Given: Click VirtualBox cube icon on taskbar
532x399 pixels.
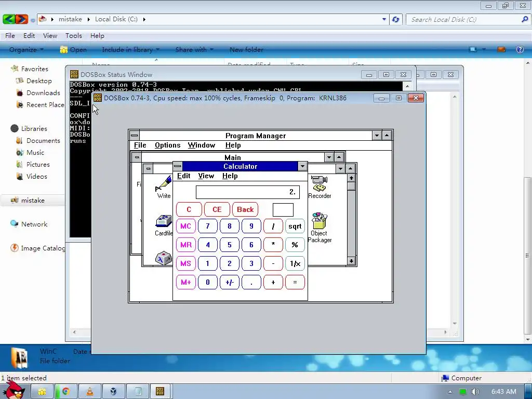Looking at the screenshot, I should 113,391.
